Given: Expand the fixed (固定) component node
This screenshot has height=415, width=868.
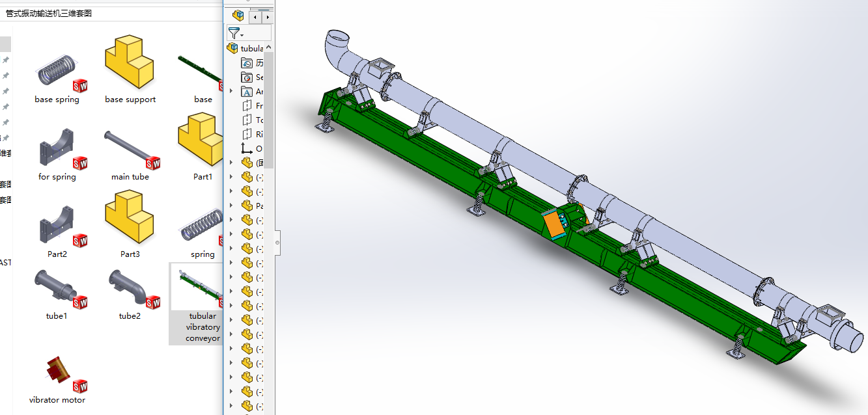Looking at the screenshot, I should (231, 163).
